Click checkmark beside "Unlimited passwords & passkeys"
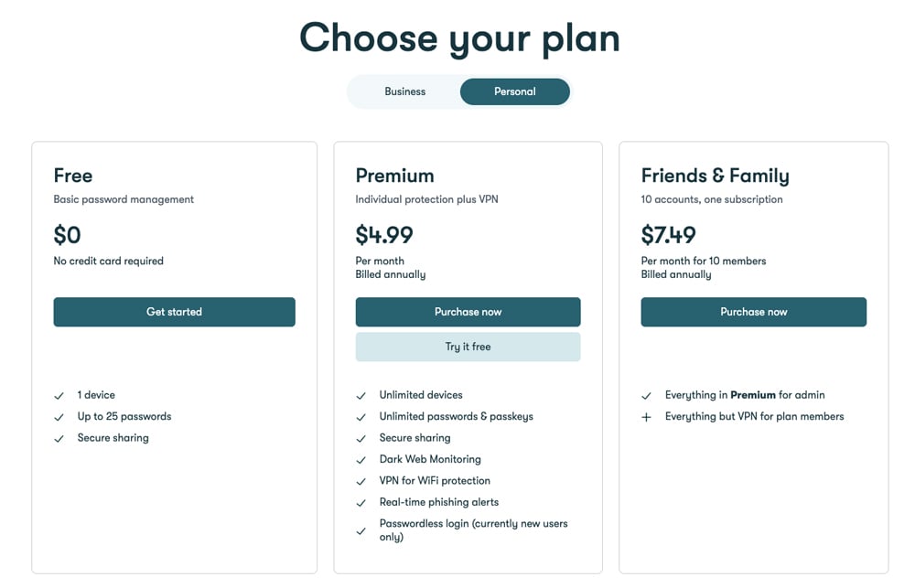 pos(361,417)
